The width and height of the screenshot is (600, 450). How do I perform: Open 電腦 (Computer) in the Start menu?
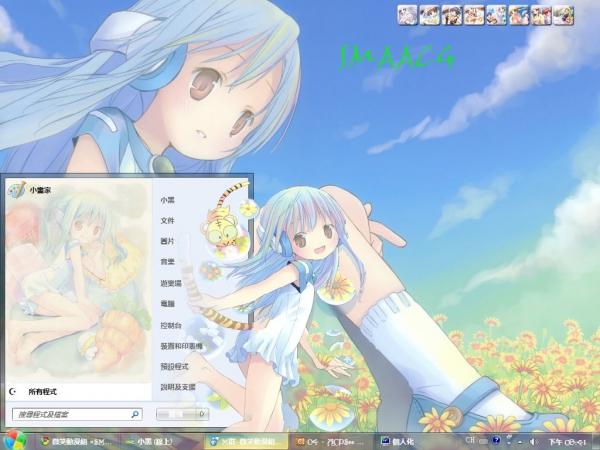[x=167, y=304]
